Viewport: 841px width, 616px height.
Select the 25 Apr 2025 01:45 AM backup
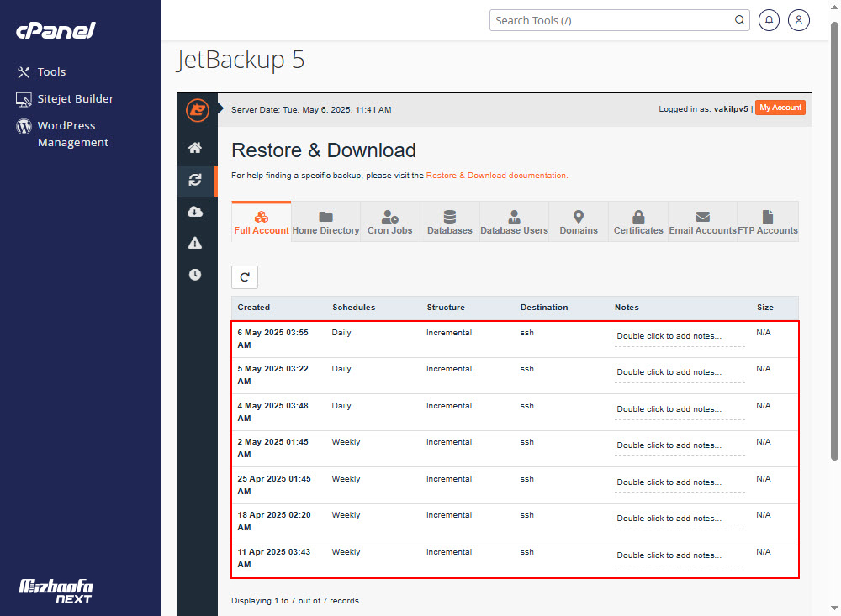pyautogui.click(x=515, y=485)
